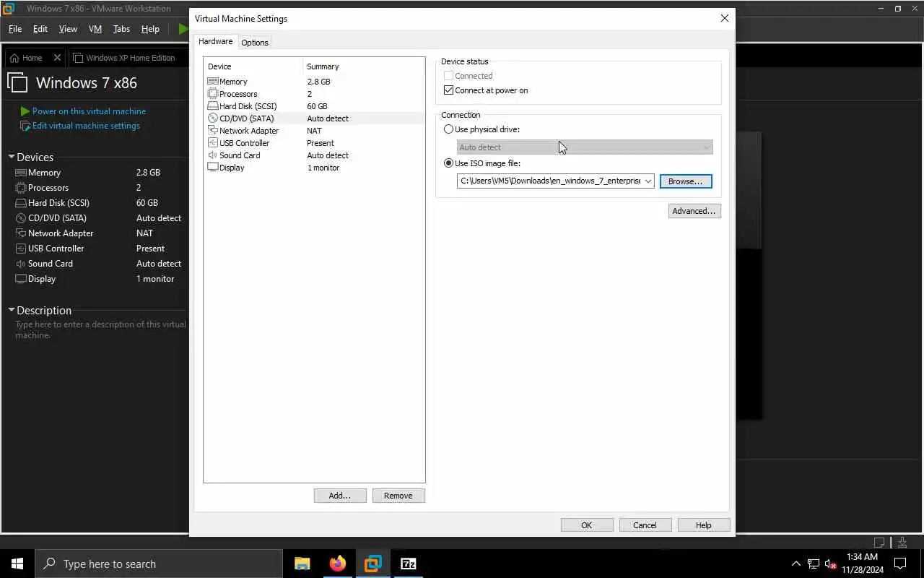Screen dimensions: 924x578
Task: Click the Add... device button
Action: click(x=340, y=496)
